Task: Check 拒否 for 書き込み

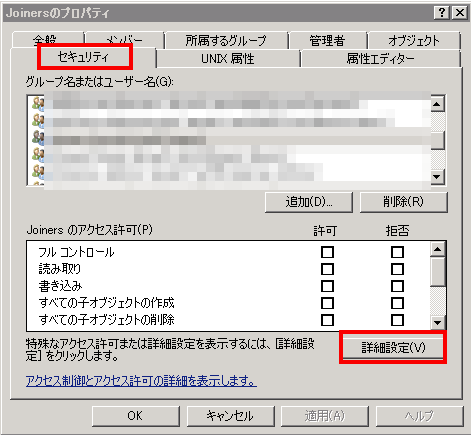Action: pyautogui.click(x=397, y=286)
